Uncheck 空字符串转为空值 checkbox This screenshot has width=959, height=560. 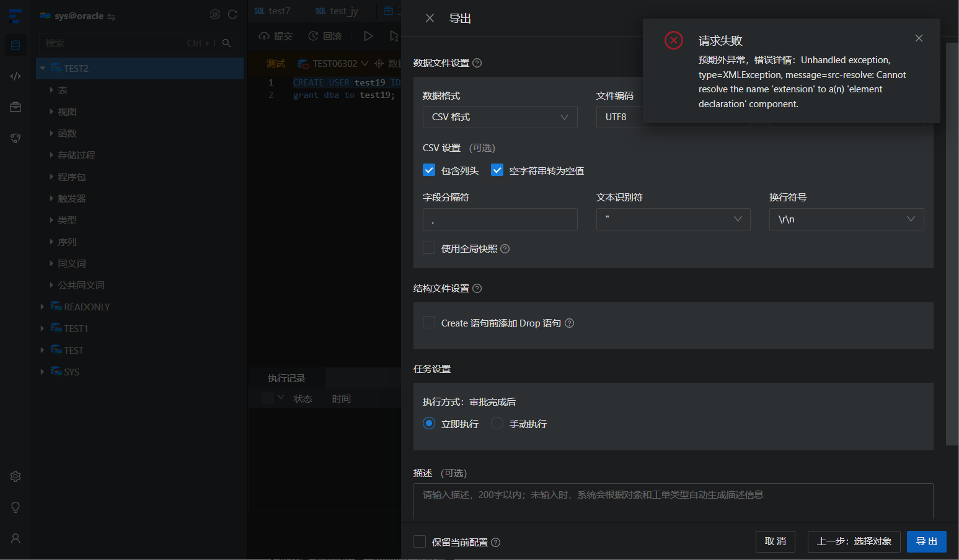click(497, 170)
